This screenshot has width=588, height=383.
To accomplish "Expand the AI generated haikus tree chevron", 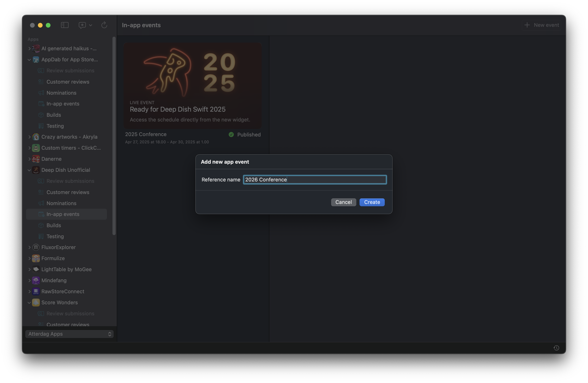I will (29, 48).
